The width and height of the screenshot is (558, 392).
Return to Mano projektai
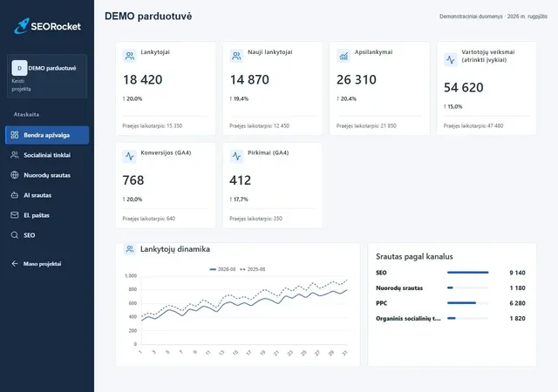point(43,264)
